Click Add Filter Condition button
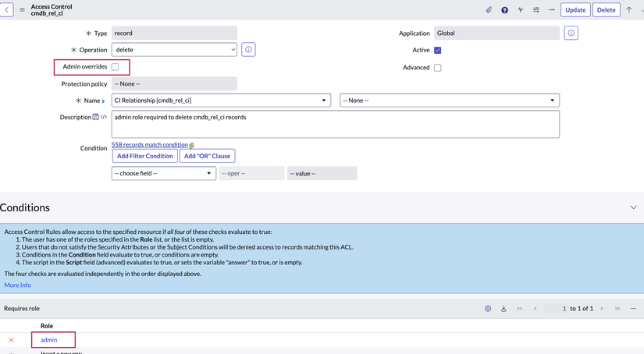Image resolution: width=644 pixels, height=354 pixels. coord(145,156)
